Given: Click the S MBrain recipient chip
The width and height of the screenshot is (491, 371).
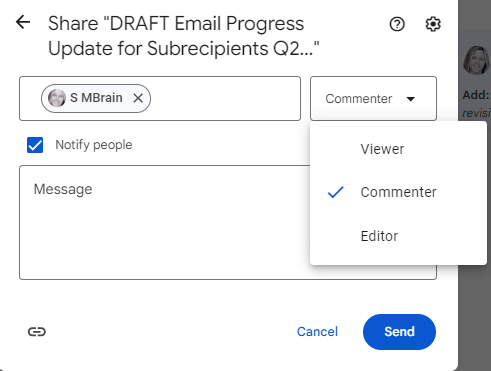Looking at the screenshot, I should [x=96, y=98].
